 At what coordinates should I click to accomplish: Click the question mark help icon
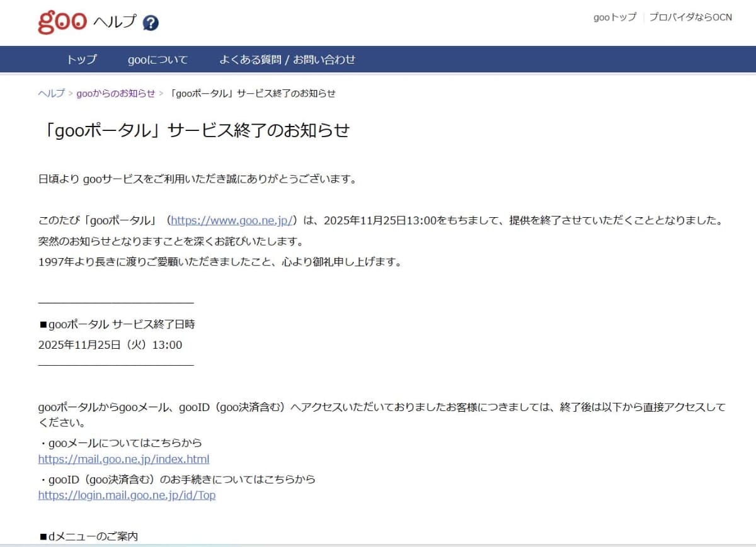pyautogui.click(x=151, y=23)
